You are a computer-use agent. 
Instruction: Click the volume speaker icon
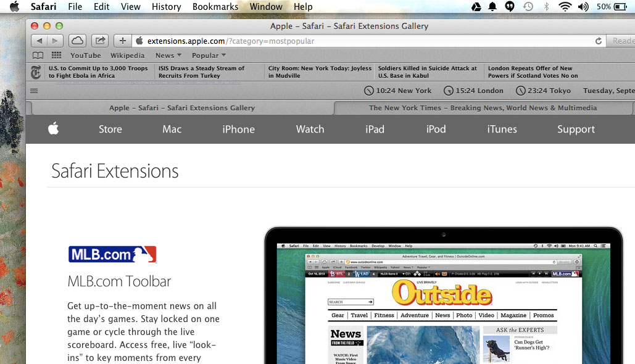583,7
